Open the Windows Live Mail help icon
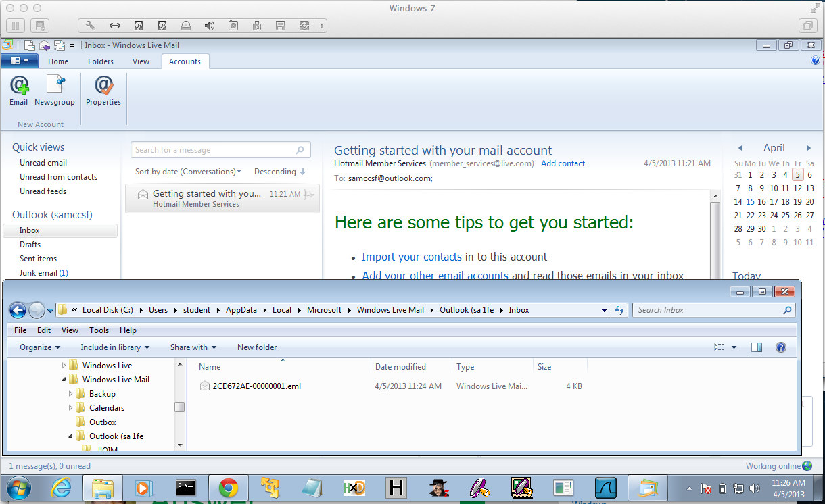The height and width of the screenshot is (504, 825). 816,61
